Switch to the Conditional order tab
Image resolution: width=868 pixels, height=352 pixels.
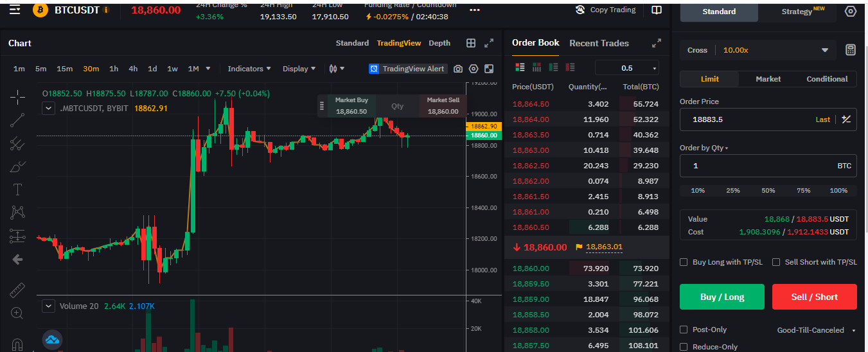tap(827, 79)
